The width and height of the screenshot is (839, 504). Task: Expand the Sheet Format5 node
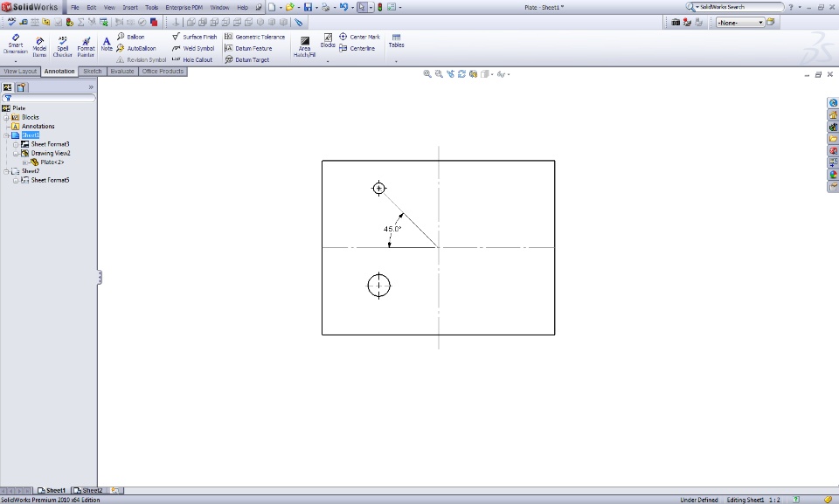coord(16,181)
